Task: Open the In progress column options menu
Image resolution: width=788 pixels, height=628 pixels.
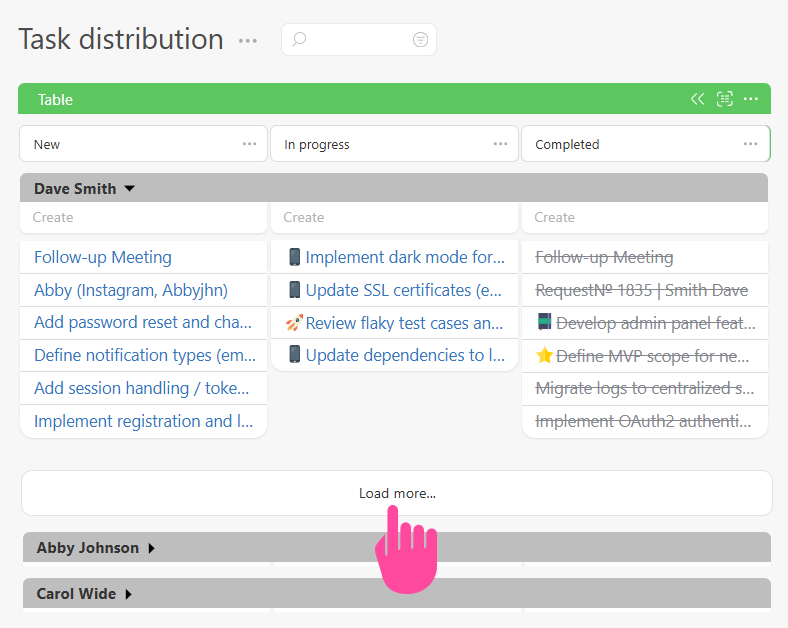Action: (500, 144)
